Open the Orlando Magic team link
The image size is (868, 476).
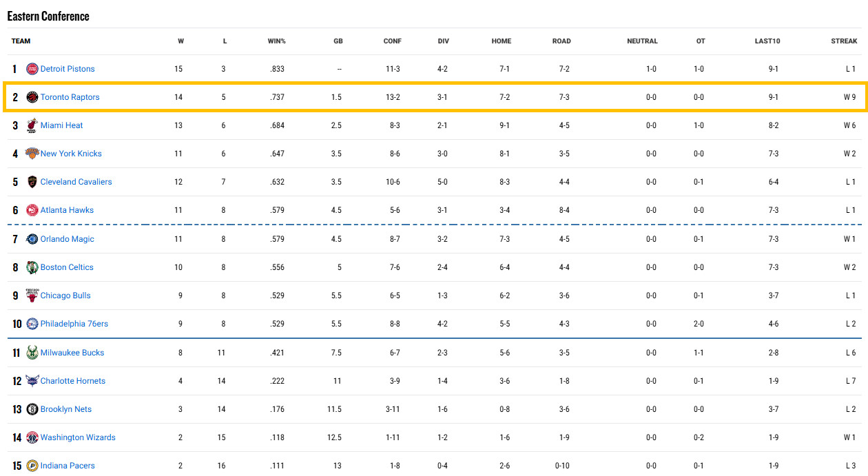pos(67,239)
